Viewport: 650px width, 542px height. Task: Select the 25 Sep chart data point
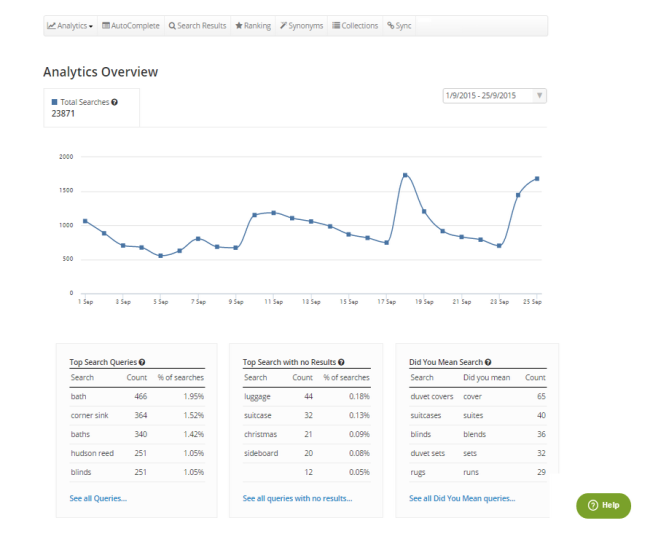click(537, 179)
